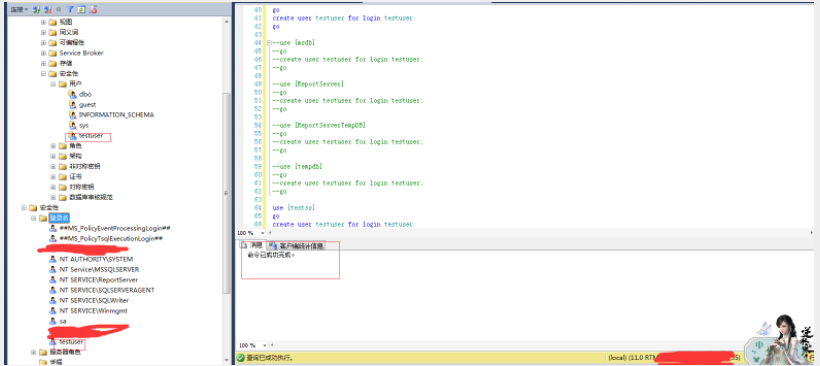This screenshot has width=820, height=366.
Task: Select the highlighted 登录名 folder
Action: pos(59,218)
